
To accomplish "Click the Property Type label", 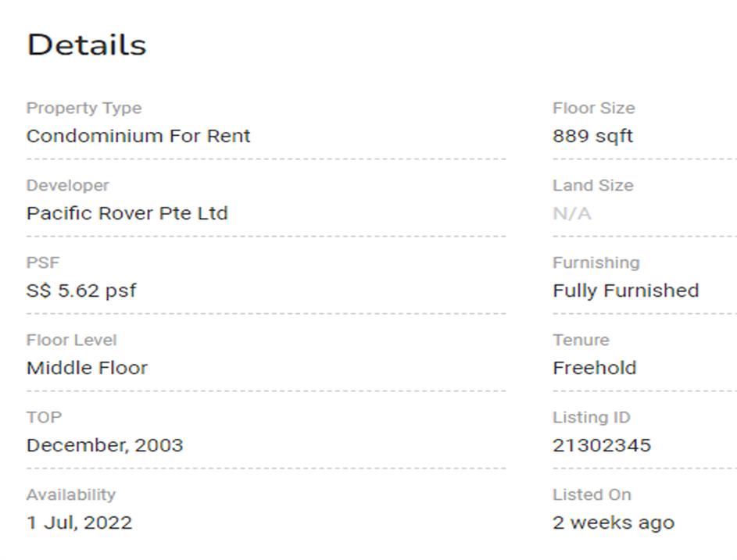I will coord(84,108).
